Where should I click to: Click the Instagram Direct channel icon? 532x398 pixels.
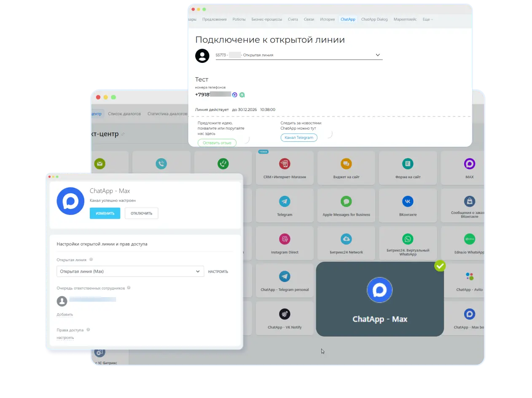[x=285, y=239]
